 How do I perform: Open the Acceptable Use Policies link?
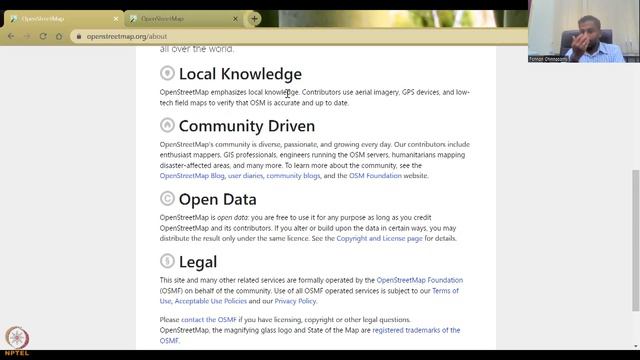pyautogui.click(x=211, y=301)
